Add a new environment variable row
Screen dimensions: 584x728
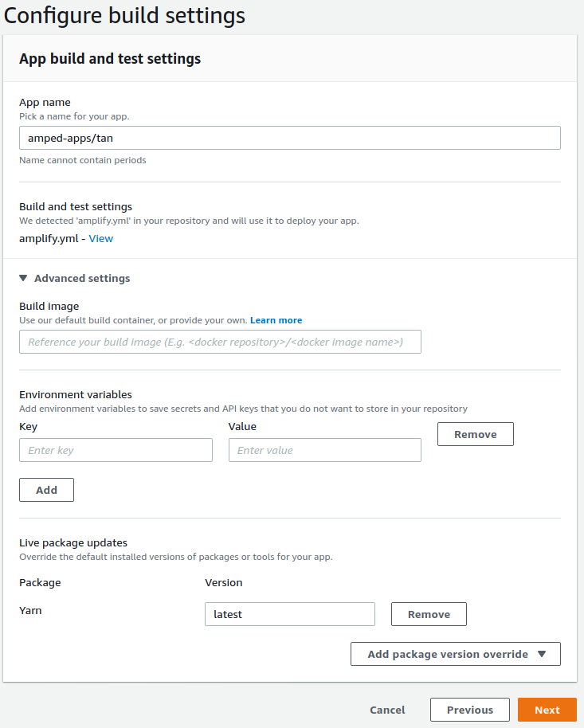pos(46,490)
